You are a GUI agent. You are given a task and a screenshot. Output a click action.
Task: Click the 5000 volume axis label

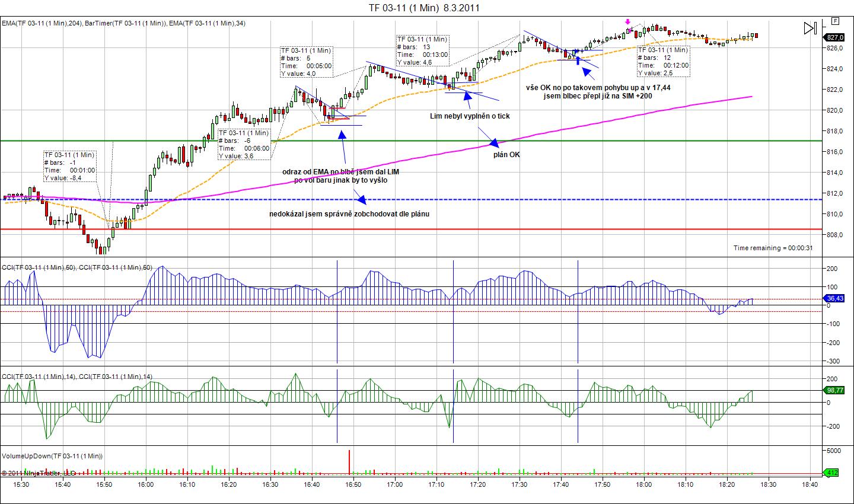click(x=833, y=451)
